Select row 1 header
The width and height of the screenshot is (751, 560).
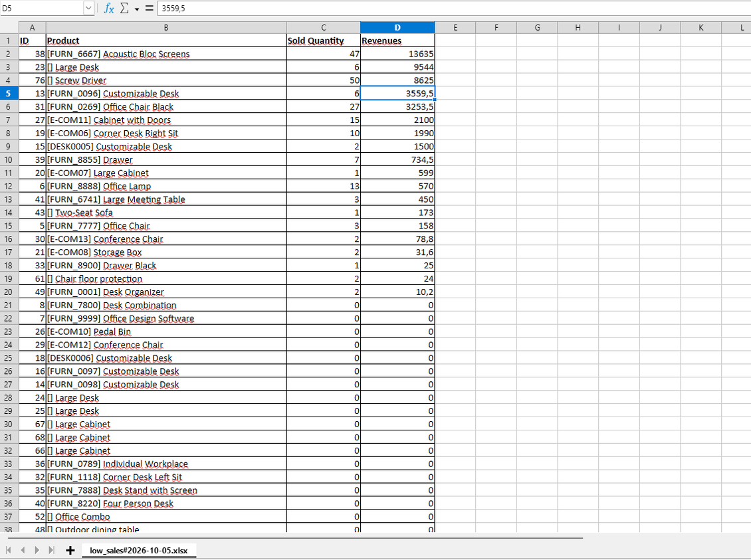[9, 41]
